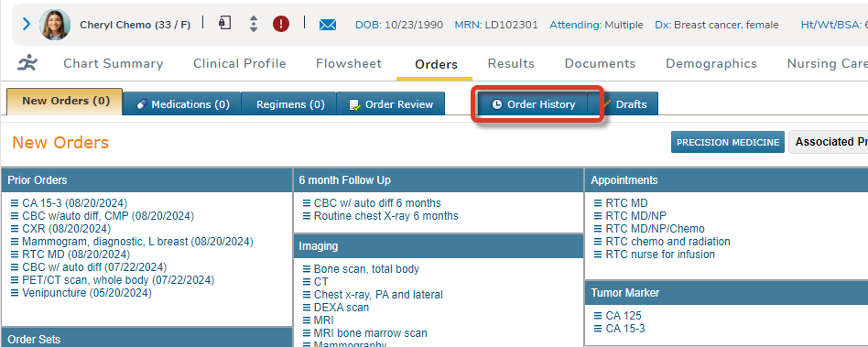
Task: Click the patient lock document icon
Action: coord(224,23)
